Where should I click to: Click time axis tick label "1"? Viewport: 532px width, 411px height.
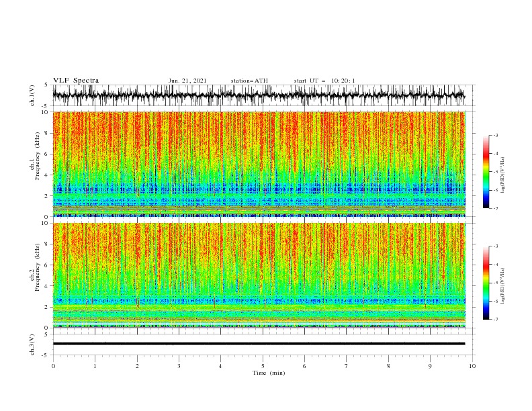tap(95, 366)
